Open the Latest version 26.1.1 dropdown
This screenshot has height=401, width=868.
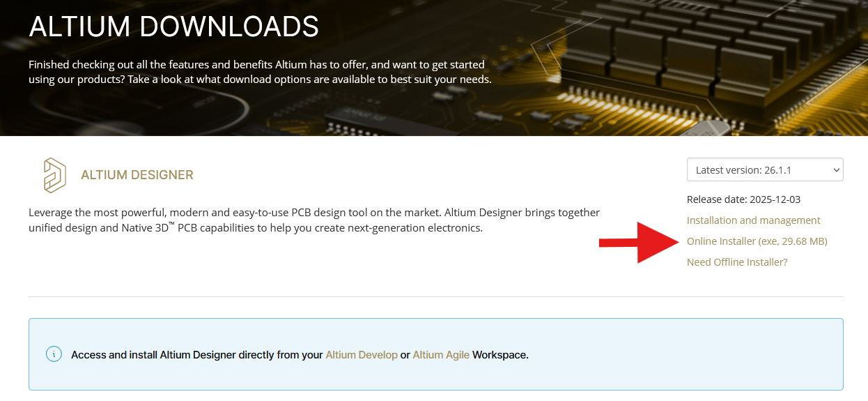(765, 169)
